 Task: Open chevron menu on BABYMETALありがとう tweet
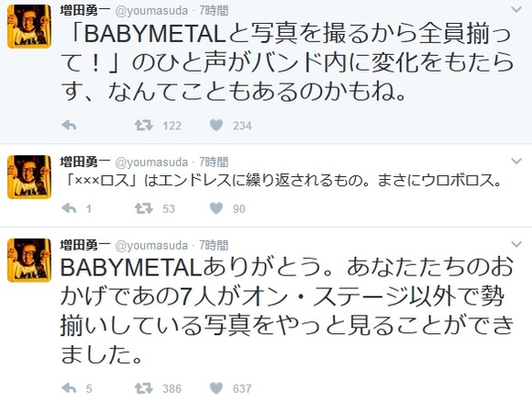click(516, 244)
